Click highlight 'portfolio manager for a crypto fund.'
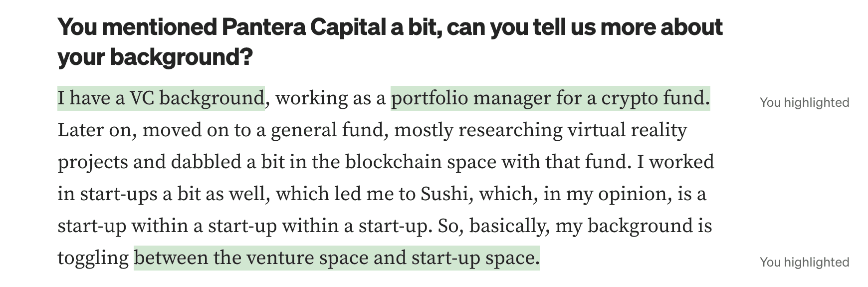868x287 pixels. [x=550, y=98]
